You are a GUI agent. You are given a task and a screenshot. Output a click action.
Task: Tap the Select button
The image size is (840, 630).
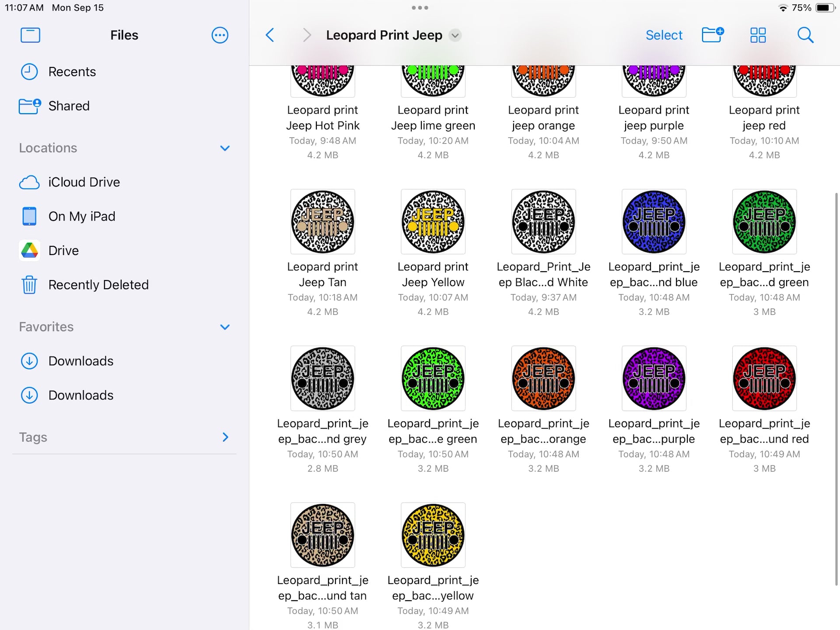(664, 35)
